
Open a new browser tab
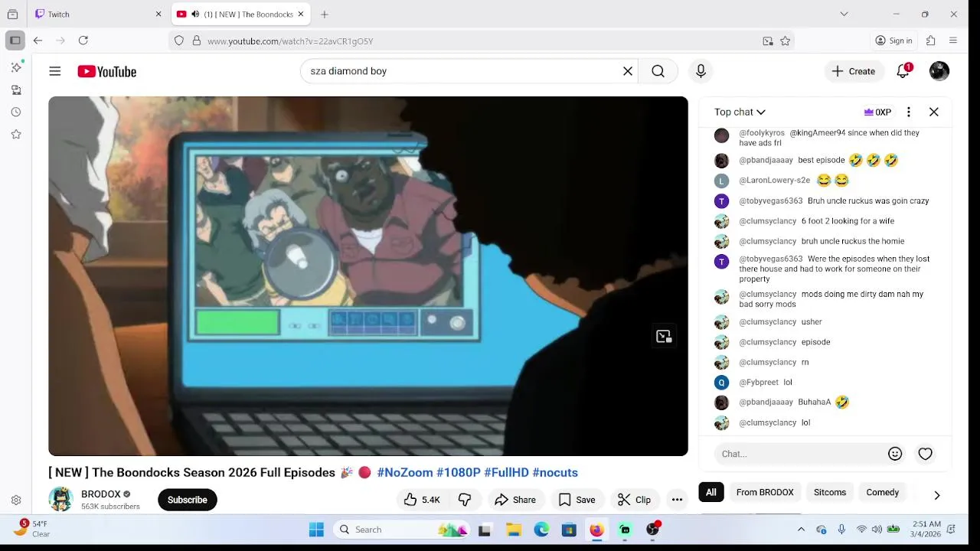325,14
